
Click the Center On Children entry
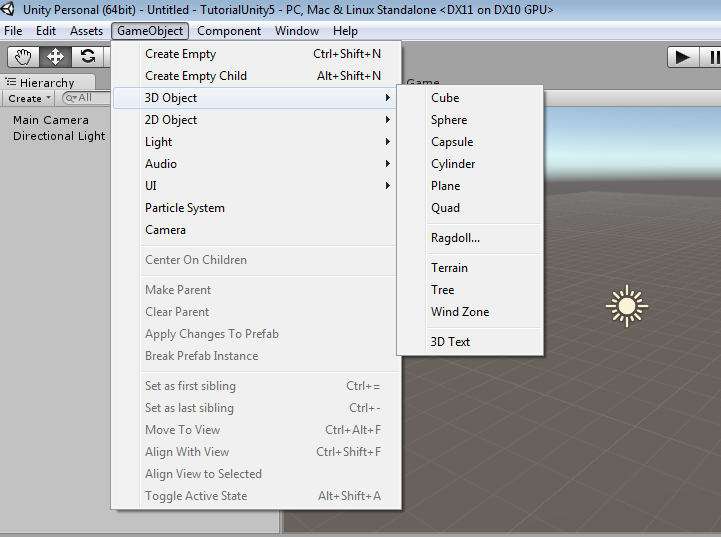click(x=255, y=260)
